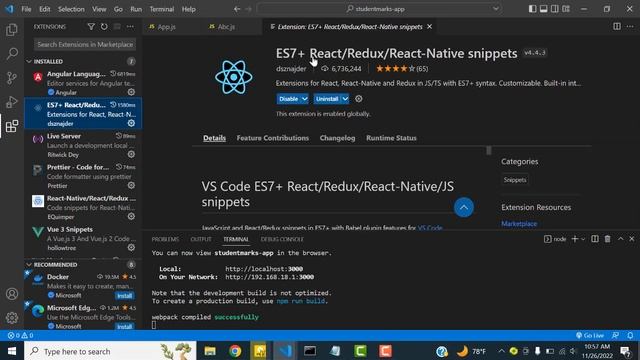This screenshot has height=360, width=640.
Task: Open the Accounts menu icon
Action: (x=12, y=294)
